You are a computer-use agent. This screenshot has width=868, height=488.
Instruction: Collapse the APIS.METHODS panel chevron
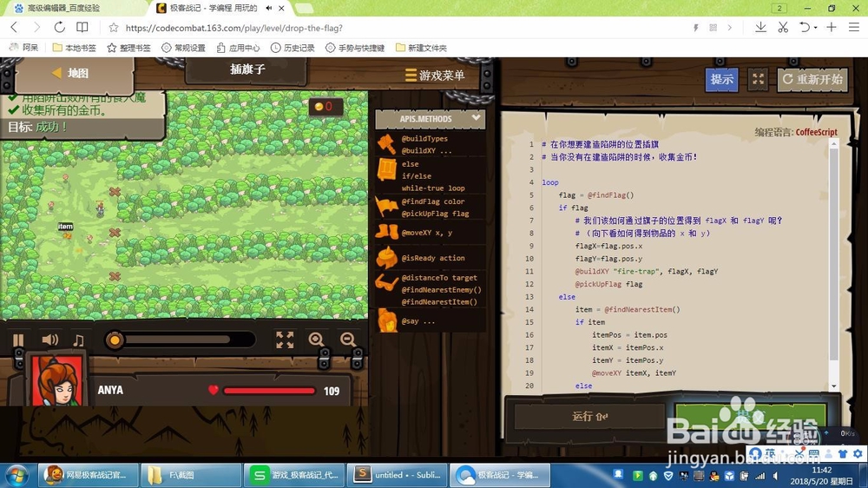pyautogui.click(x=476, y=118)
